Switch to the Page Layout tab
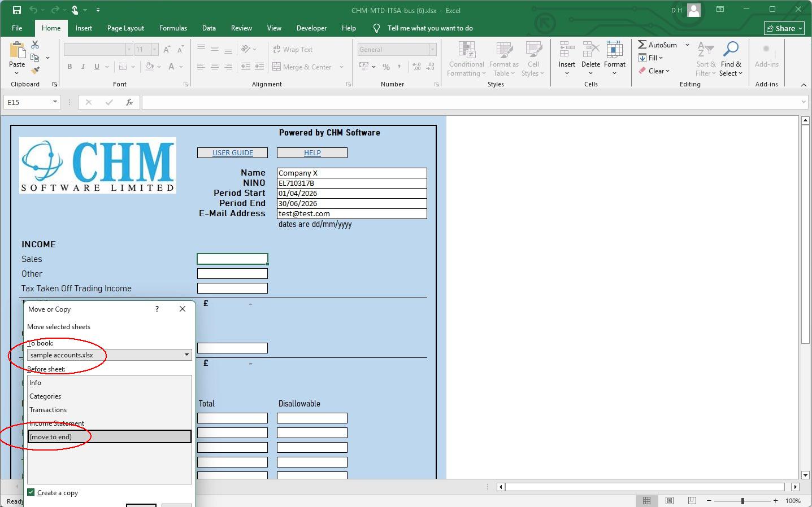 125,28
